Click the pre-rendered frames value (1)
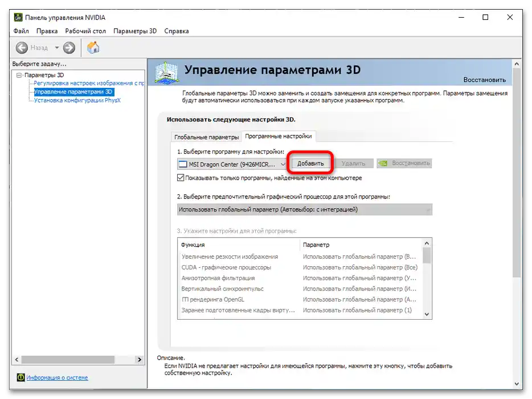532x399 pixels. 357,310
